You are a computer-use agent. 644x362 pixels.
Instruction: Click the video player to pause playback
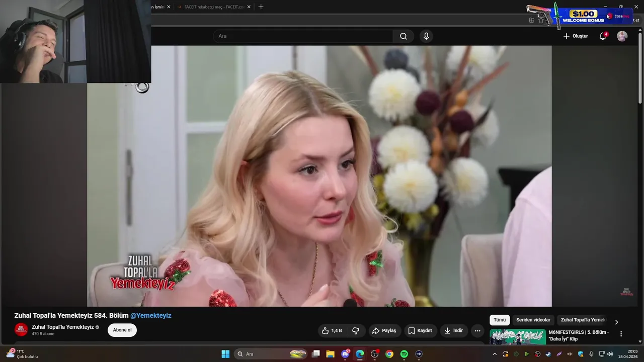click(x=319, y=176)
